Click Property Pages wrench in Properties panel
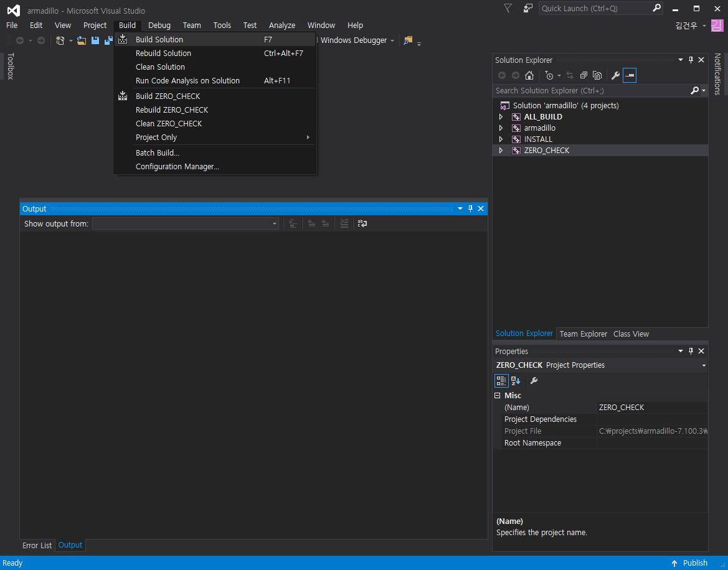The width and height of the screenshot is (728, 570). click(534, 381)
